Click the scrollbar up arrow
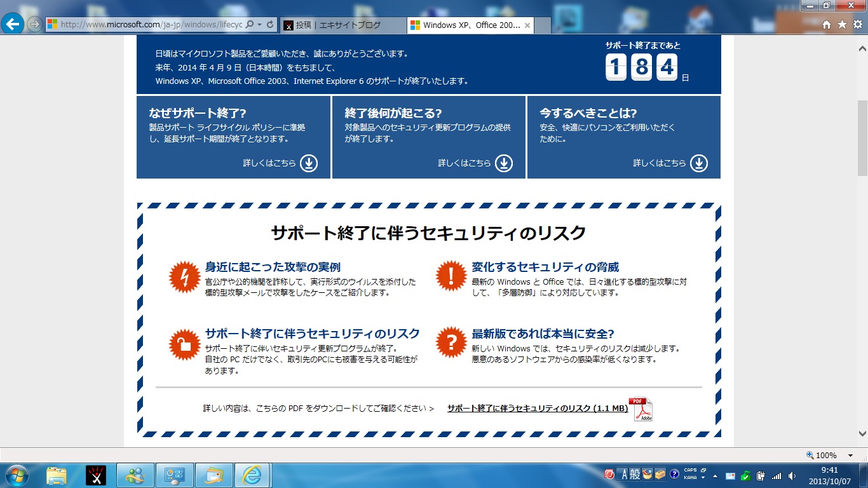The width and height of the screenshot is (868, 488). (x=862, y=48)
